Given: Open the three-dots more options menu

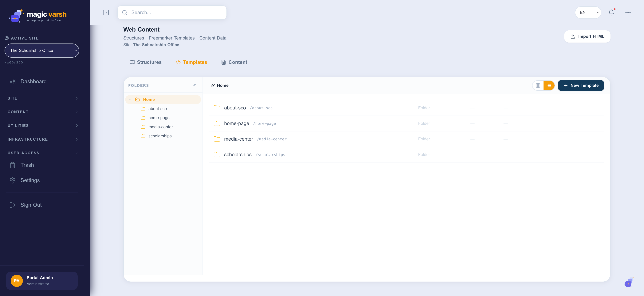Looking at the screenshot, I should 628,13.
